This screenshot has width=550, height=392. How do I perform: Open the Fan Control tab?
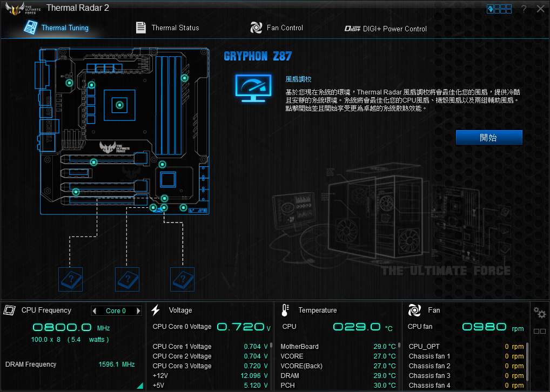click(277, 28)
